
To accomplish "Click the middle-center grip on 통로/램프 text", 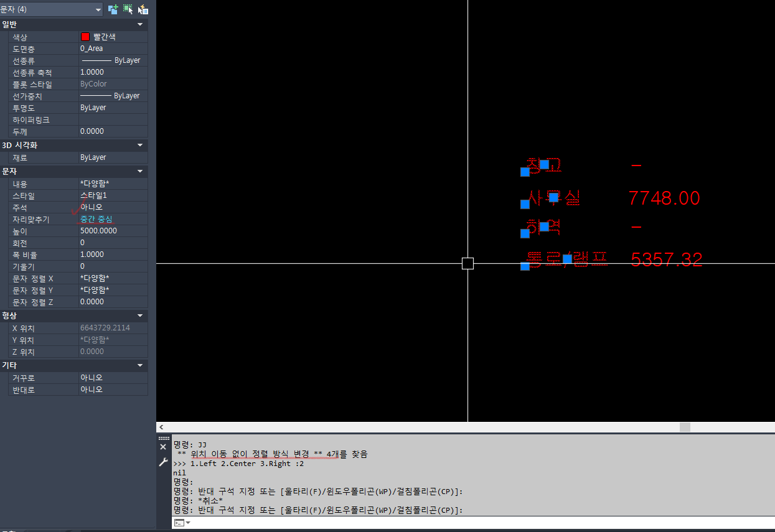I will pos(567,258).
